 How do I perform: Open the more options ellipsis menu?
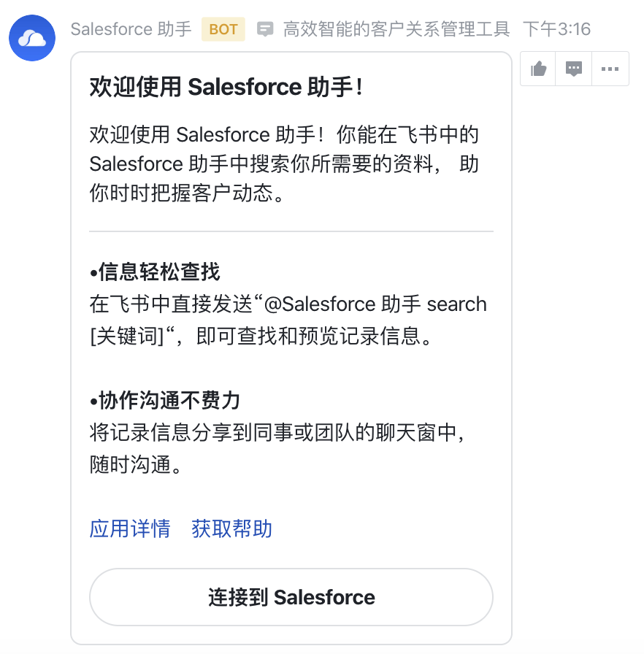610,69
